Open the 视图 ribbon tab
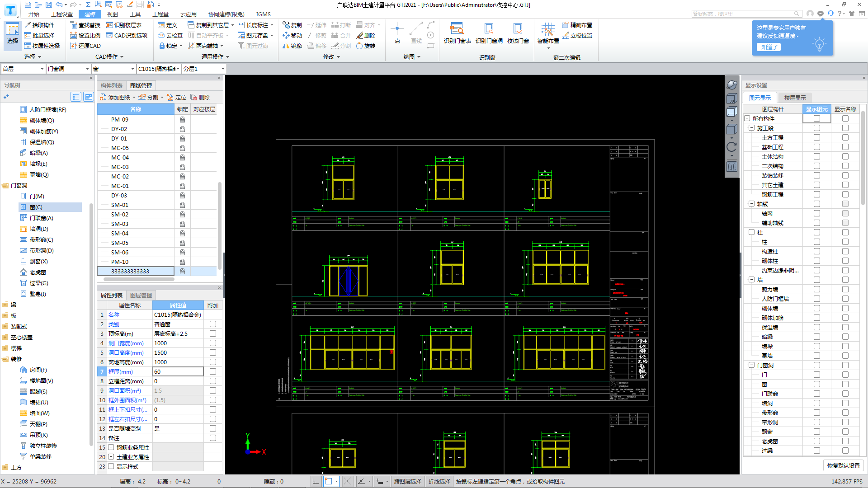868x488 pixels. pyautogui.click(x=112, y=14)
